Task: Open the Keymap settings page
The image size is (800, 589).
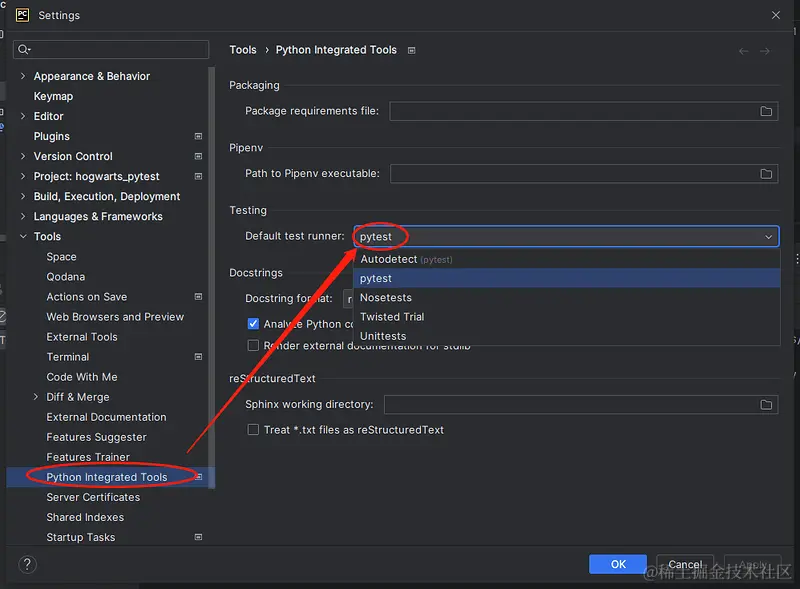Action: pos(53,96)
